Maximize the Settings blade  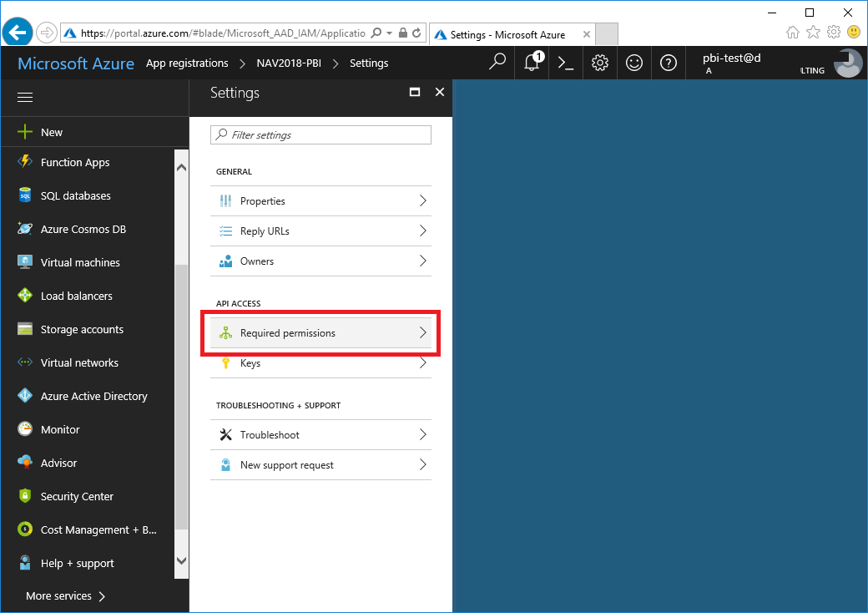pyautogui.click(x=415, y=92)
